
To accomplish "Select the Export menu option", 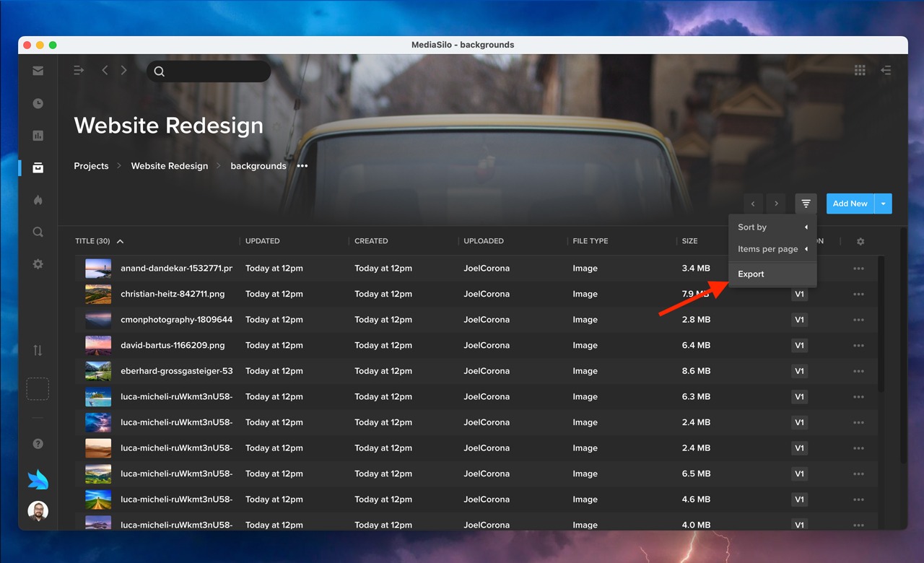I will pyautogui.click(x=772, y=274).
